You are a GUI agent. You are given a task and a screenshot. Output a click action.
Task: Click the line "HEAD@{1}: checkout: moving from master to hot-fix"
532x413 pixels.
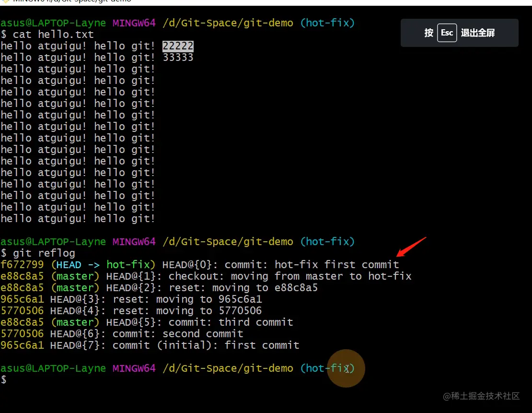pos(259,276)
